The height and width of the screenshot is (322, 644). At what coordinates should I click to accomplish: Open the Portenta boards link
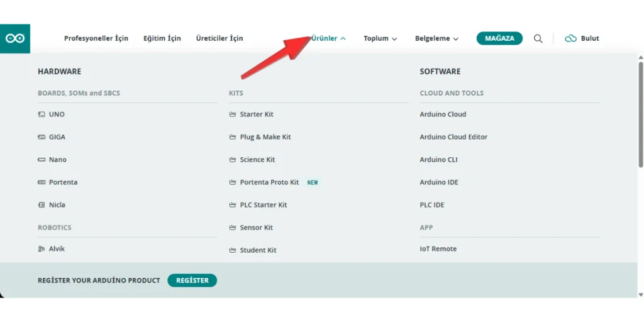click(x=64, y=182)
